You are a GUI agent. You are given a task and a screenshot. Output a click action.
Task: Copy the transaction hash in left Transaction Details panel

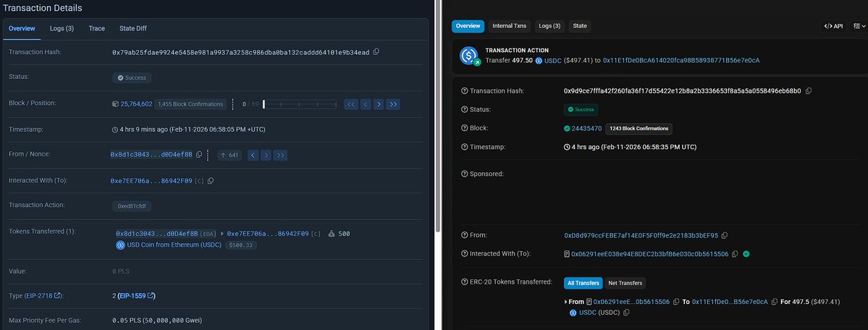(376, 51)
